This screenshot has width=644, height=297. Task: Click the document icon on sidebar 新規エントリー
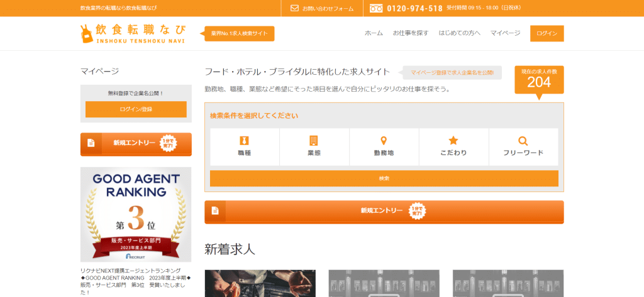(91, 143)
